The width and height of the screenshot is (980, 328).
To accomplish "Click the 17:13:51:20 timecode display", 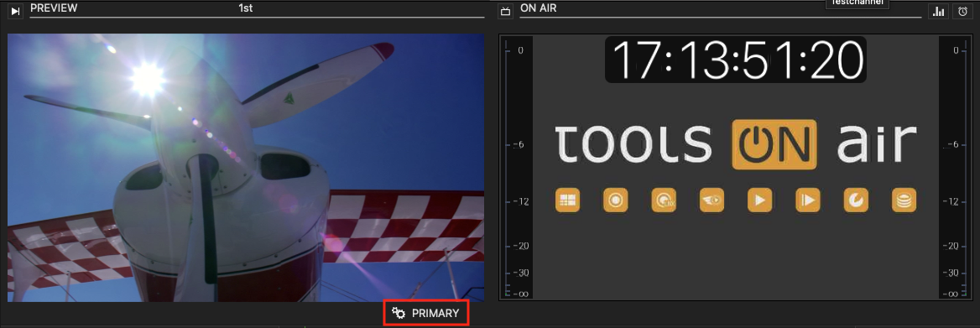I will 736,60.
